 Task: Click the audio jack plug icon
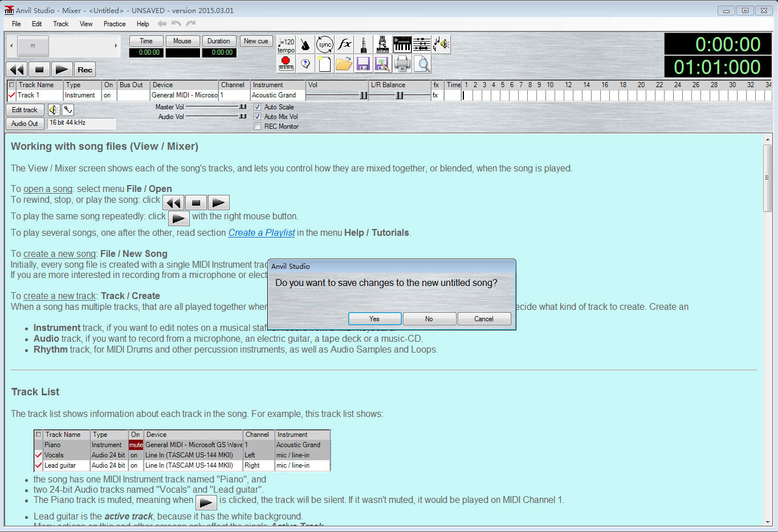(364, 45)
